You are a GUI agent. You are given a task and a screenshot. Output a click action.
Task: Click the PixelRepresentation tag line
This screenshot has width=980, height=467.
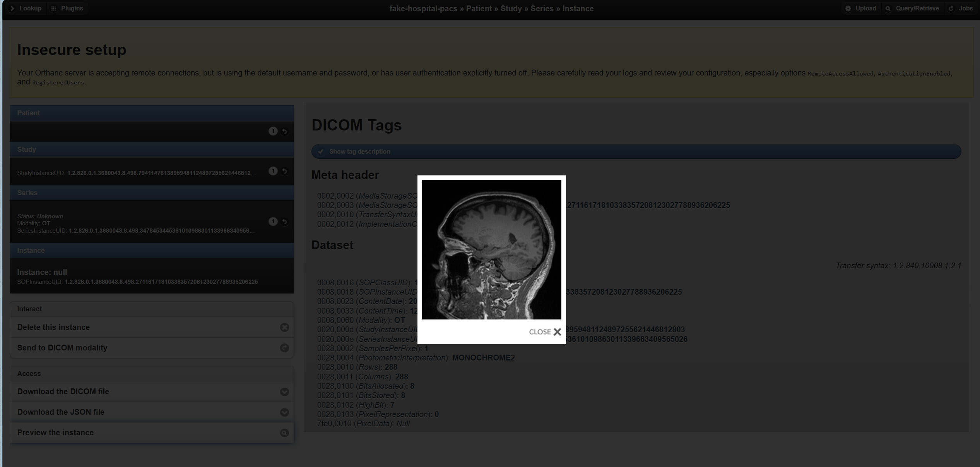(378, 414)
